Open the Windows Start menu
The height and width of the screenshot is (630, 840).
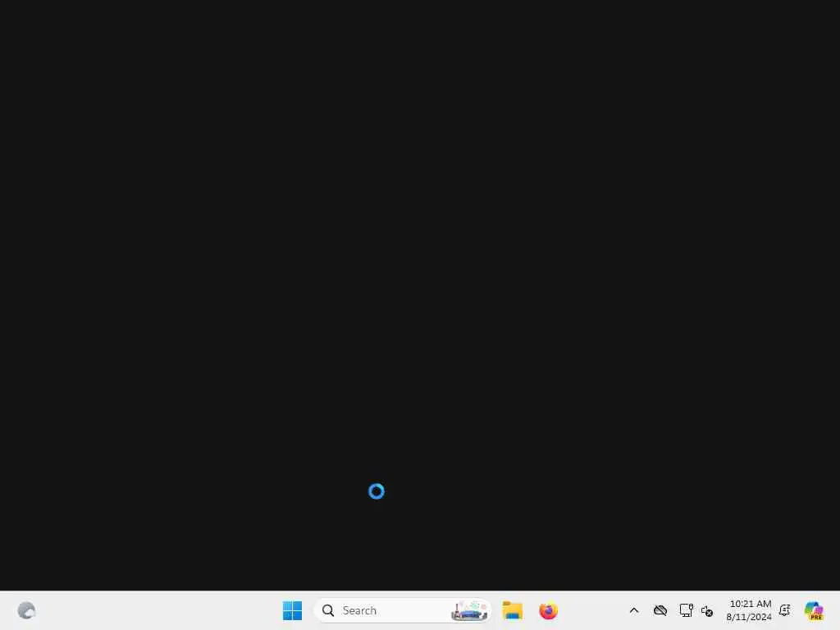[x=292, y=610]
